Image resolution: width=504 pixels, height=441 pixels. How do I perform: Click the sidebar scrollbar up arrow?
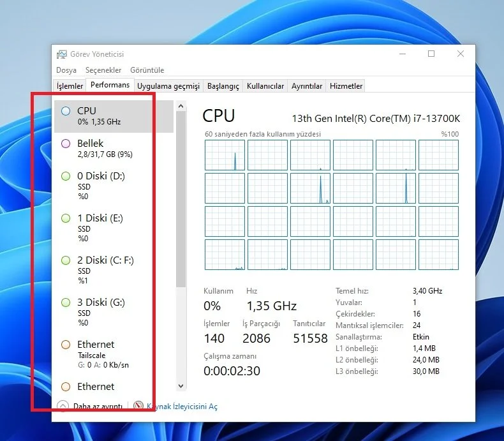tap(181, 106)
